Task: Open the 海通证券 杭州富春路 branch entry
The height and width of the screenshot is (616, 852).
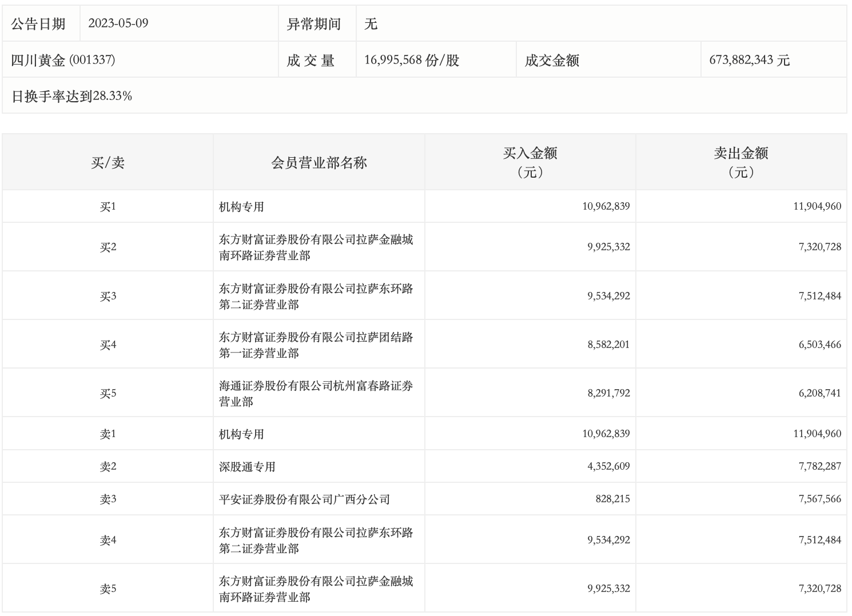Action: click(316, 394)
